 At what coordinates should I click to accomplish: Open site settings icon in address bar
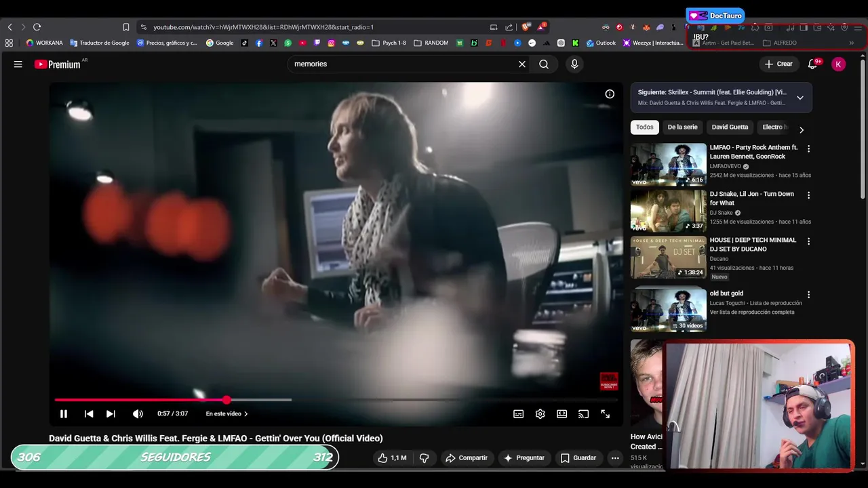pos(143,27)
